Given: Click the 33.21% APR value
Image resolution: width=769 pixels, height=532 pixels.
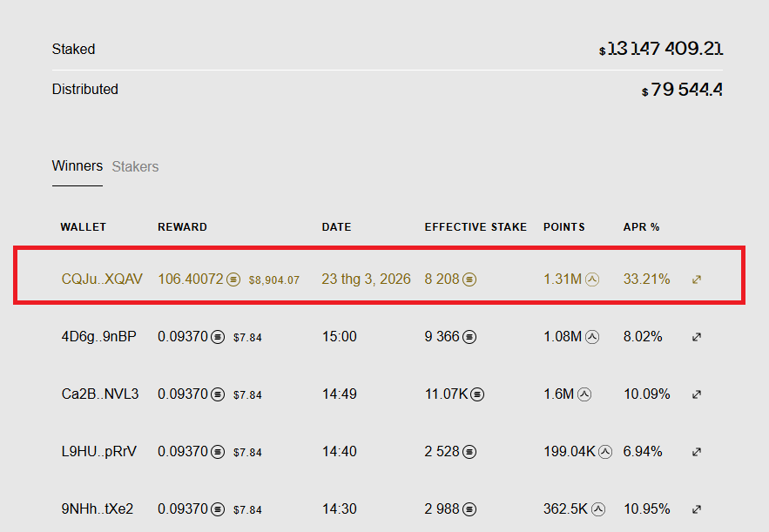Looking at the screenshot, I should tap(646, 279).
